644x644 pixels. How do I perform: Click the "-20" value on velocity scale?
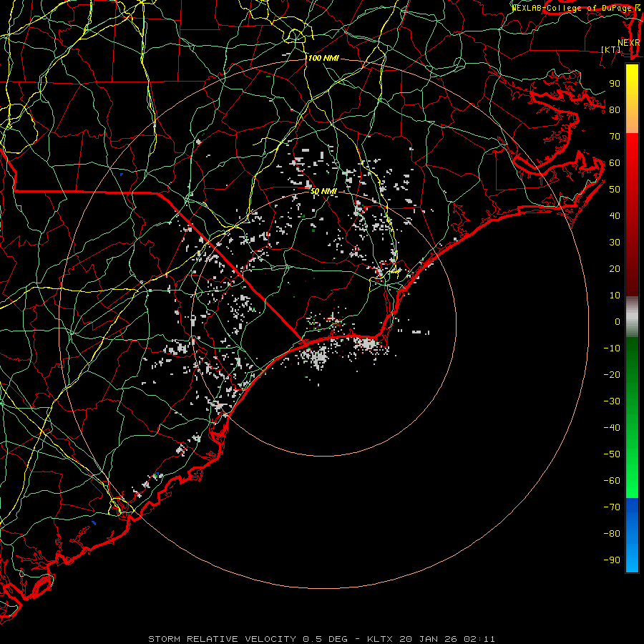pos(612,374)
